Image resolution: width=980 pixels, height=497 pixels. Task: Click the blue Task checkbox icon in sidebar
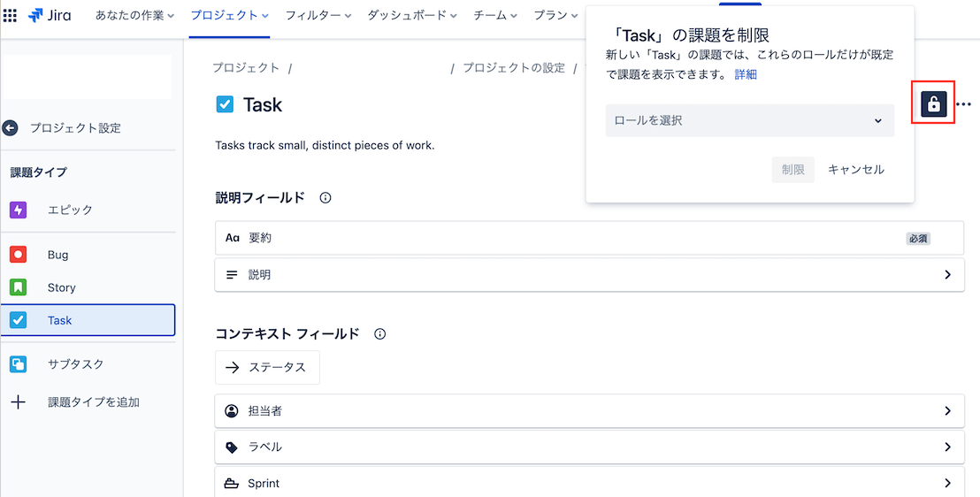pyautogui.click(x=18, y=320)
